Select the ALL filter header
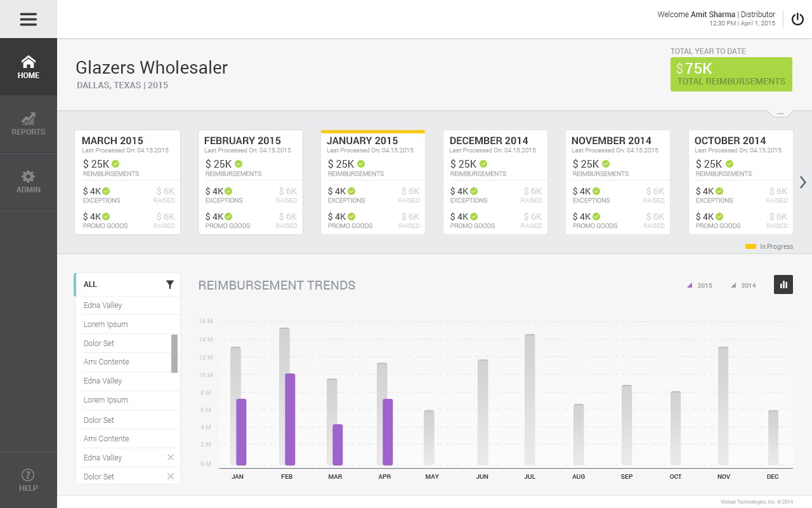 pos(121,285)
